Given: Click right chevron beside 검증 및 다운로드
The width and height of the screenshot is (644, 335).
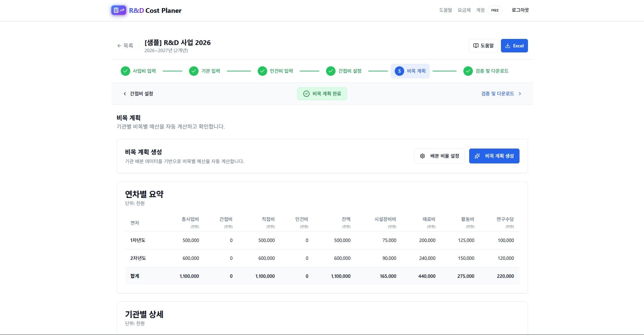Looking at the screenshot, I should (520, 94).
